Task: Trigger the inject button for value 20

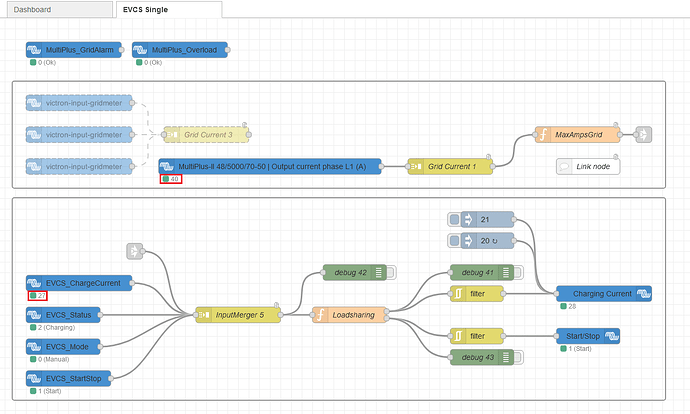Action: [455, 241]
